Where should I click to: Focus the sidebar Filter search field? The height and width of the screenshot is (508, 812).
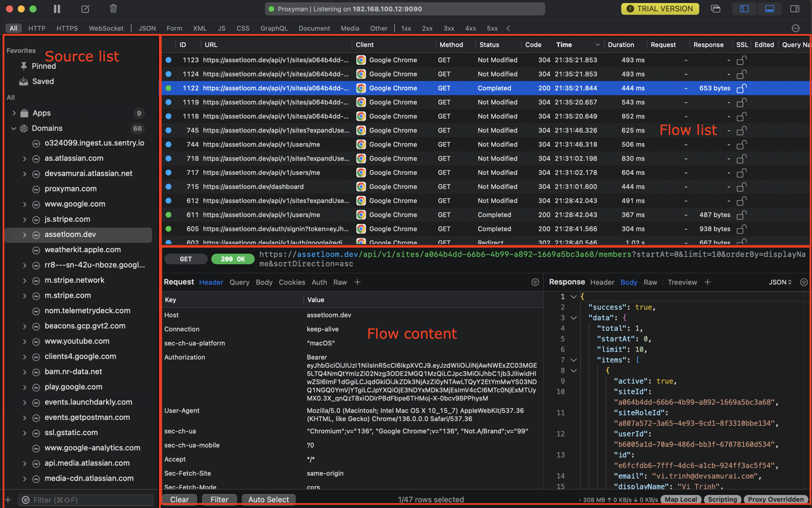click(87, 500)
